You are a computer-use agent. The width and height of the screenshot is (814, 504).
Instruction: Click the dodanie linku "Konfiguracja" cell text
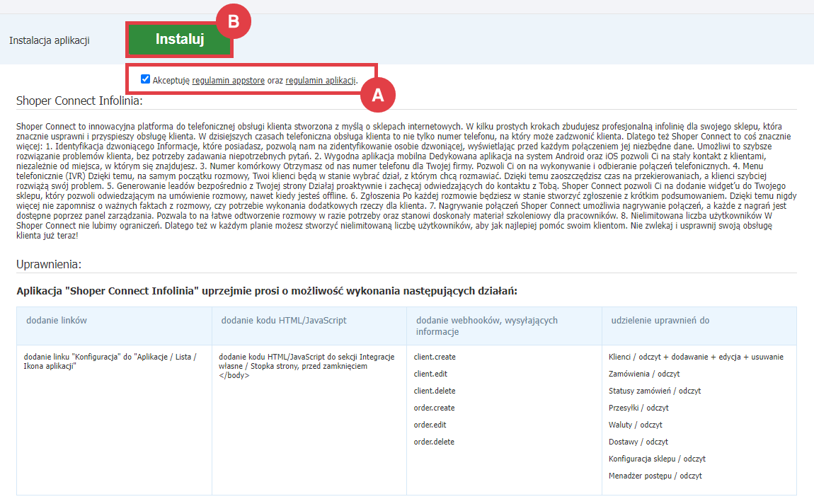[110, 362]
